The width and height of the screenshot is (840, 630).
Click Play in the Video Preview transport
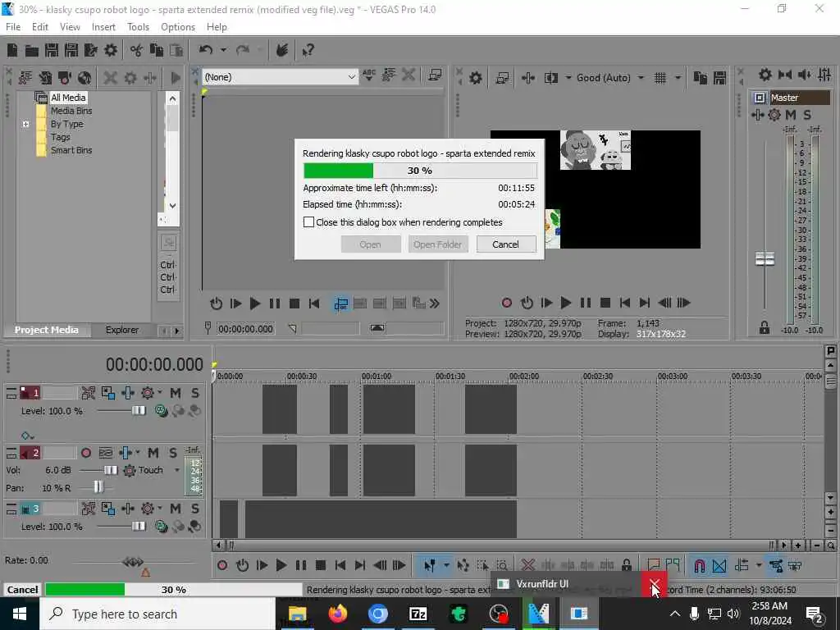[565, 303]
